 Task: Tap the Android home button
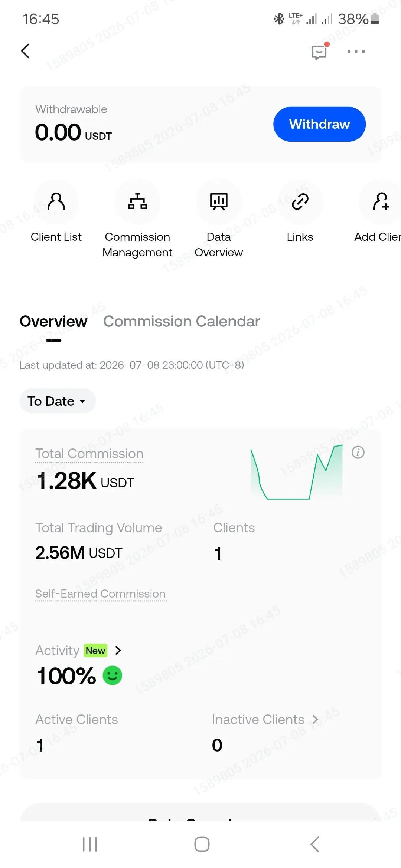tap(202, 844)
